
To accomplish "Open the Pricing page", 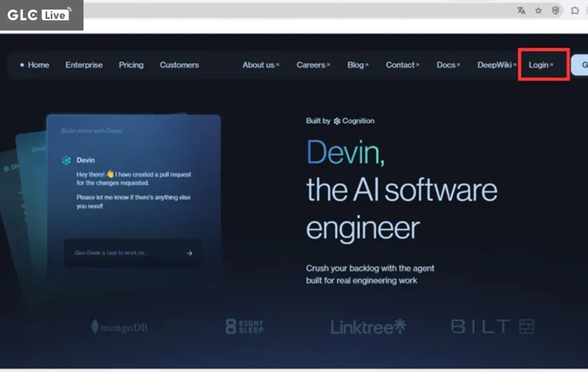I will tap(131, 65).
